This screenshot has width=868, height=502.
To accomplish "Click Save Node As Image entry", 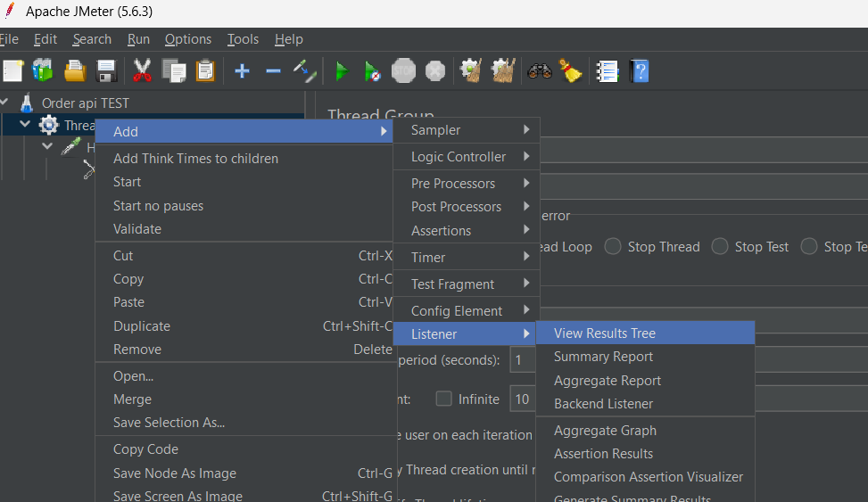I will [244, 473].
